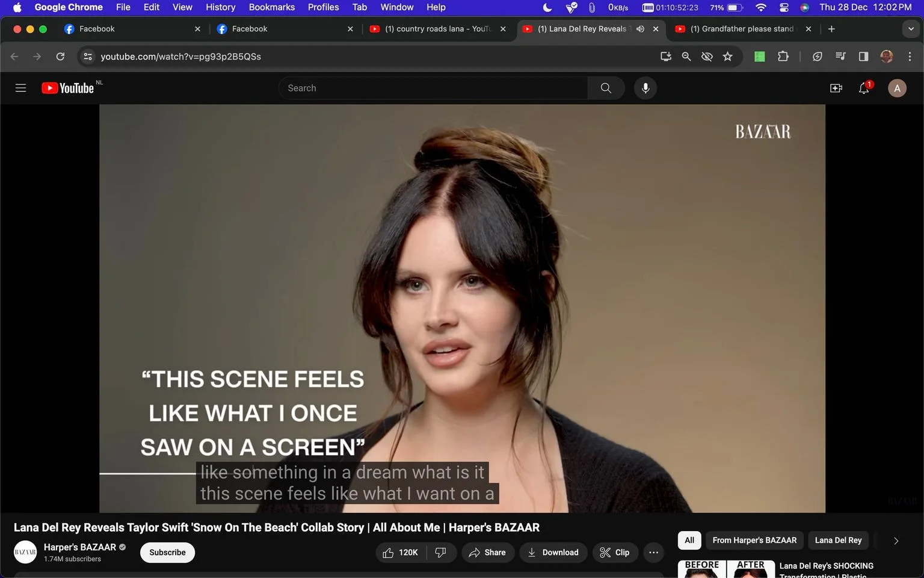Click the crossed-eye tracking protection icon

click(707, 57)
